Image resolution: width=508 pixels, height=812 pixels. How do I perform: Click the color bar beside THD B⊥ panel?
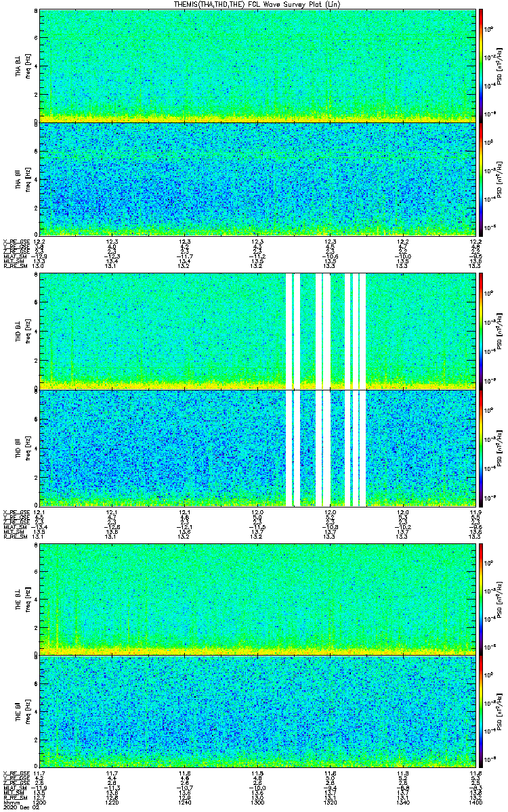(x=481, y=331)
